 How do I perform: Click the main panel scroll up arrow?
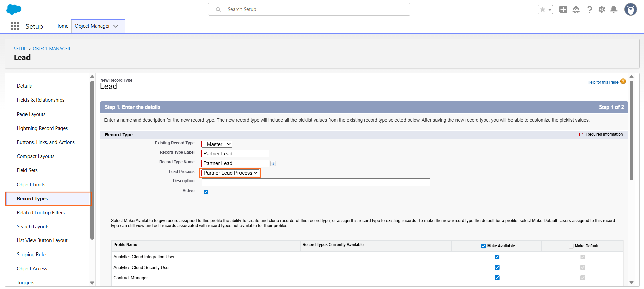(631, 77)
